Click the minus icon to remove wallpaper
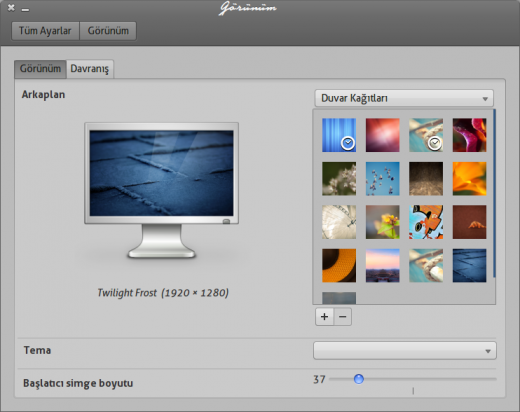 [x=342, y=316]
